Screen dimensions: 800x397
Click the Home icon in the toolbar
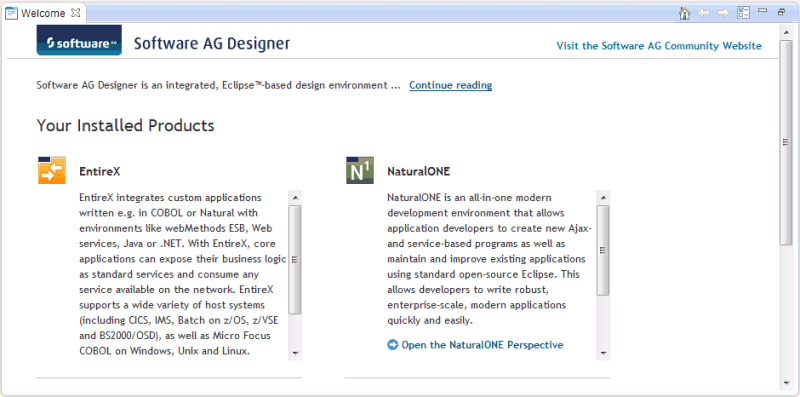click(x=684, y=13)
